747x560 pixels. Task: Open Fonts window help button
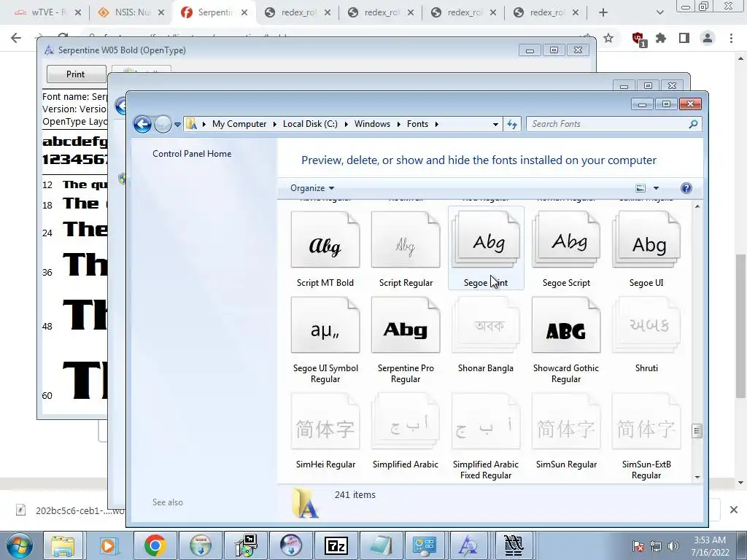(x=686, y=188)
